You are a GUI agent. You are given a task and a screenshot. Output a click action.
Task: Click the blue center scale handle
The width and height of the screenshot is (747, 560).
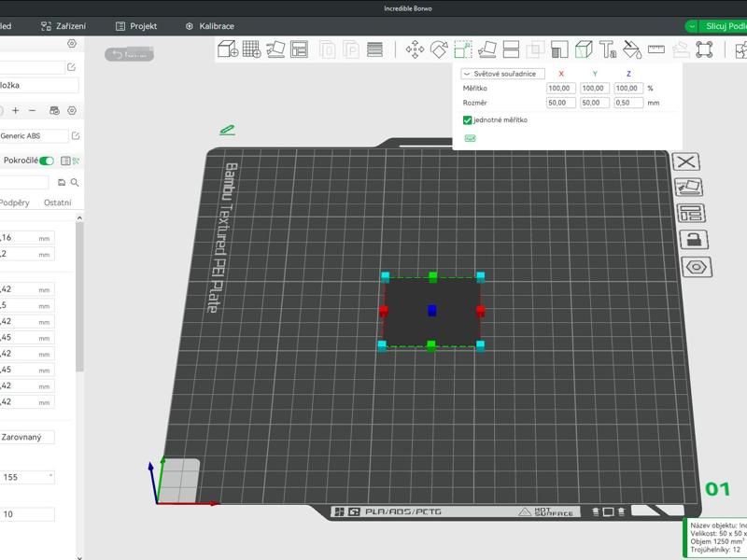pos(432,311)
